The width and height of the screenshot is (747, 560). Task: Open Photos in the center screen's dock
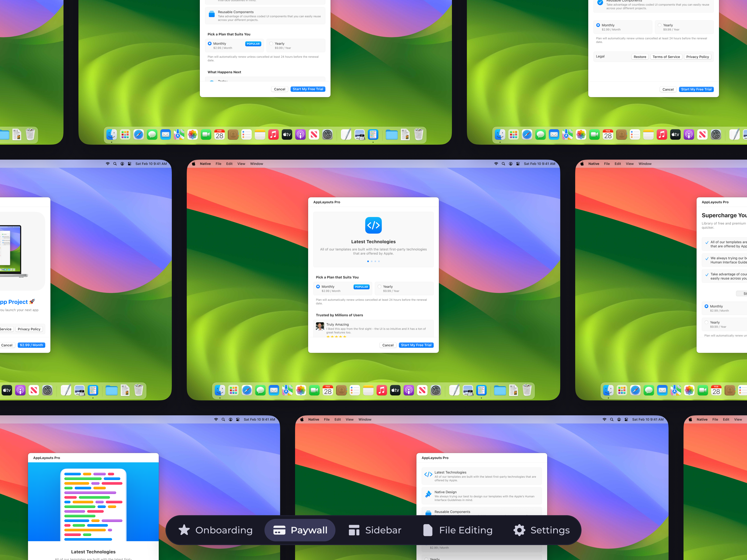tap(301, 391)
